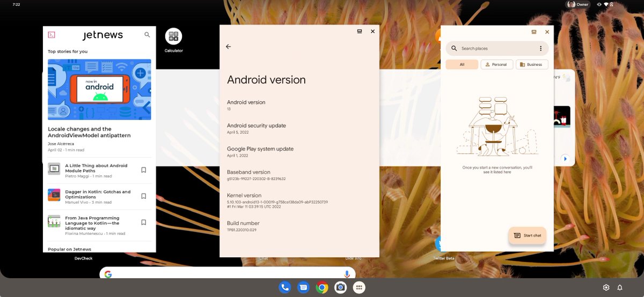Go back from Android version page
644x297 pixels.
click(228, 47)
